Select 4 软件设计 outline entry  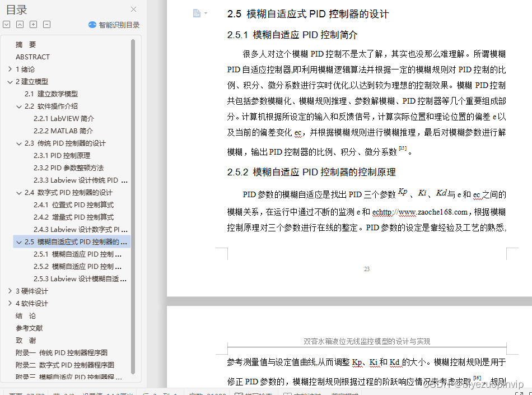[32, 303]
